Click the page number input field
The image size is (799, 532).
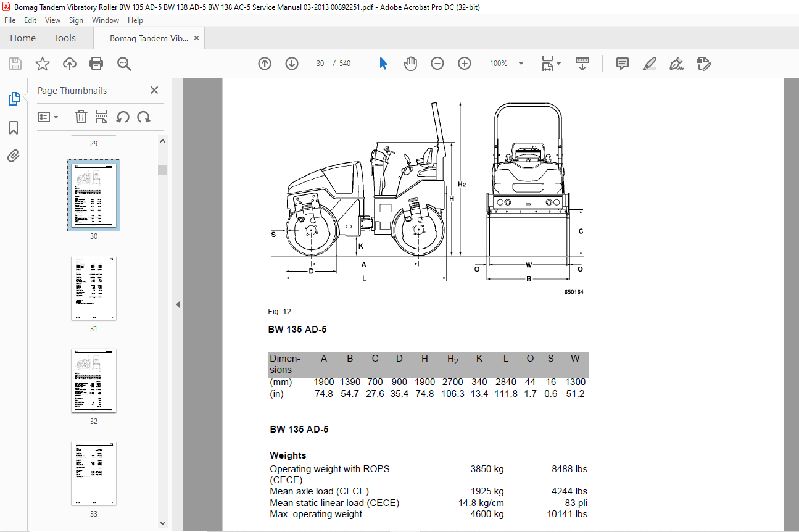click(x=320, y=64)
